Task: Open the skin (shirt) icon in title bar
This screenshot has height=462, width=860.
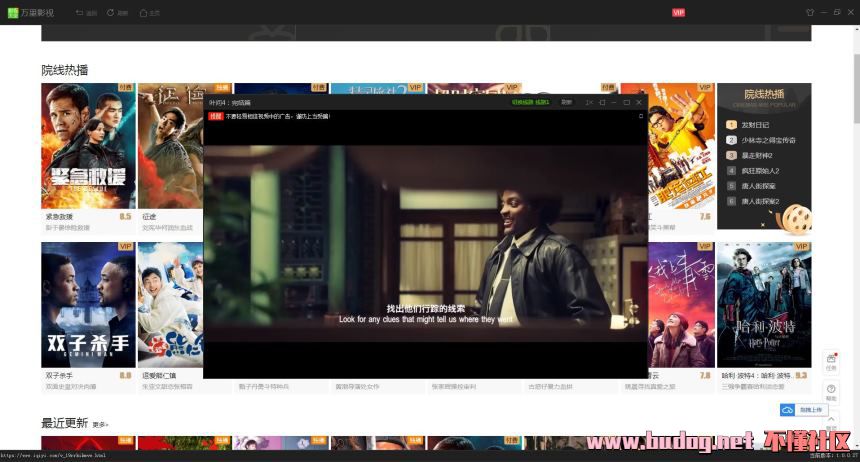Action: [809, 12]
